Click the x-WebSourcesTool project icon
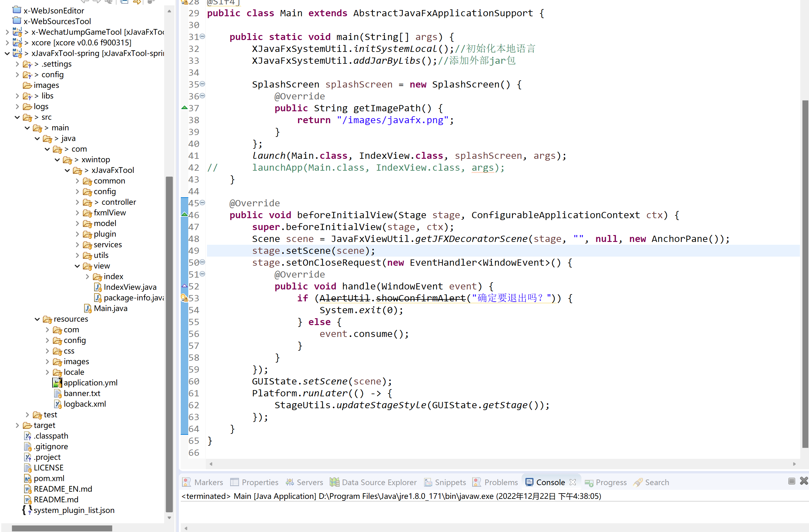 (17, 21)
